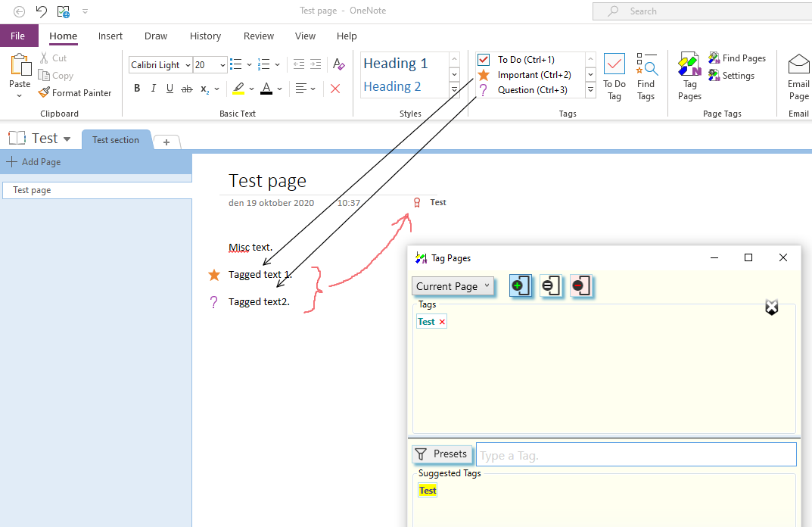Expand the font size 20 dropdown
This screenshot has height=527, width=812.
tap(222, 65)
